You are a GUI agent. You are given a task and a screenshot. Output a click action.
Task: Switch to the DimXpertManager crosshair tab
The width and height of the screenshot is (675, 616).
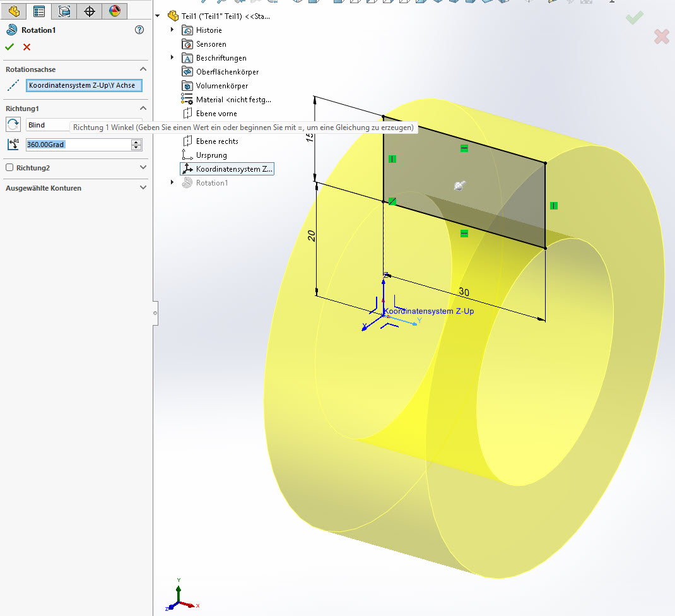coord(90,11)
